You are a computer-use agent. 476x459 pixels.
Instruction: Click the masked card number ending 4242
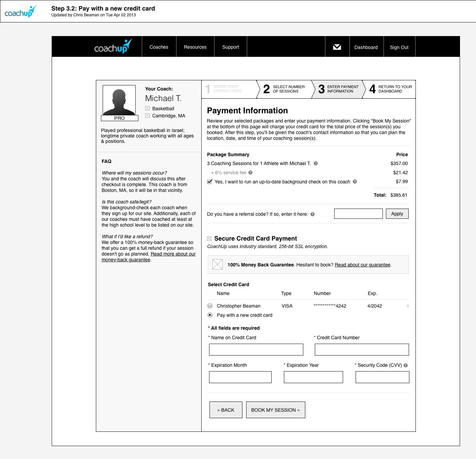pos(330,306)
